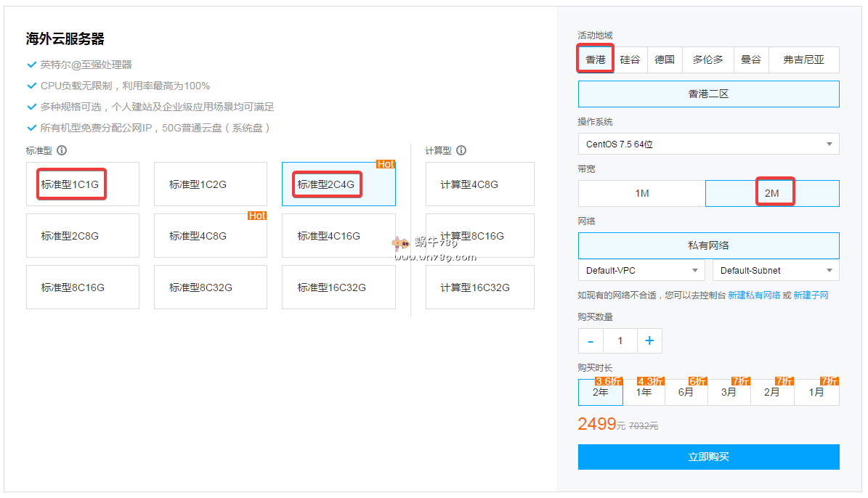Screen dimensions: 868x498
Task: Switch region to 弗吉尼亚 tab
Action: click(803, 60)
